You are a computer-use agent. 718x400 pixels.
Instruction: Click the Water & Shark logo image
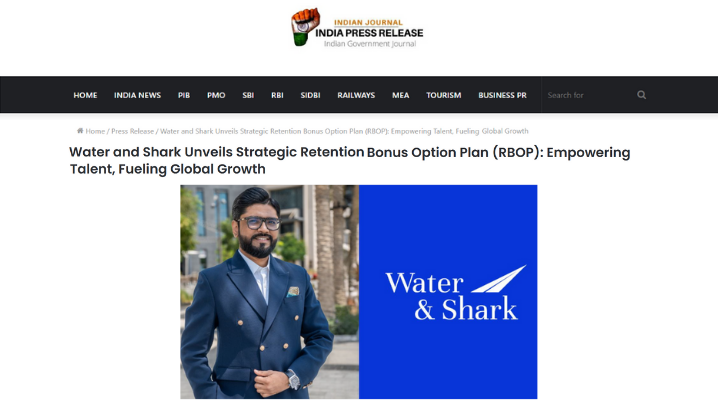448,292
